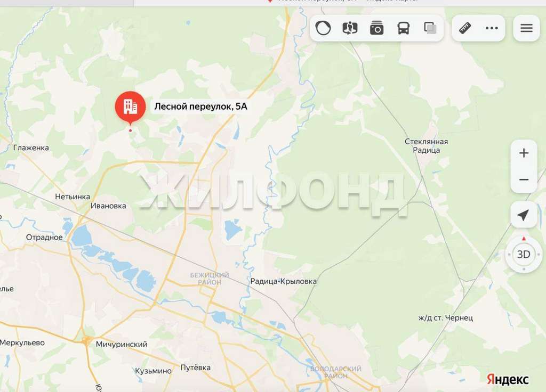Zoom in with plus button
The height and width of the screenshot is (392, 546).
click(524, 153)
